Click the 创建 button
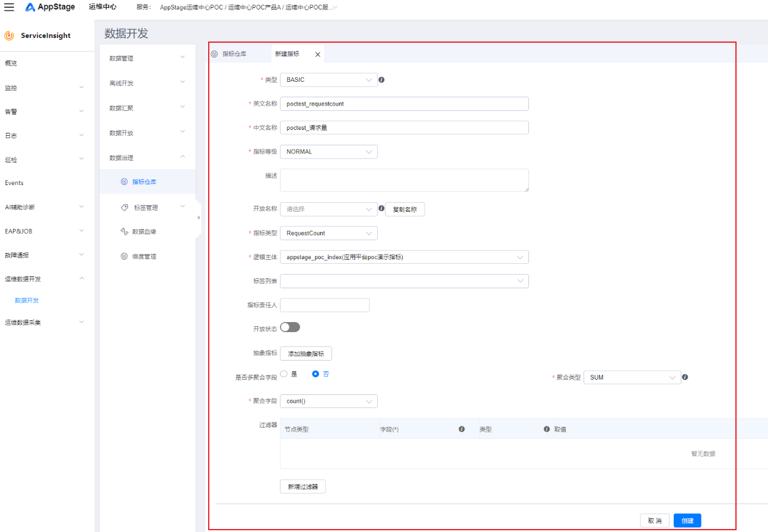This screenshot has height=532, width=768. pyautogui.click(x=687, y=521)
